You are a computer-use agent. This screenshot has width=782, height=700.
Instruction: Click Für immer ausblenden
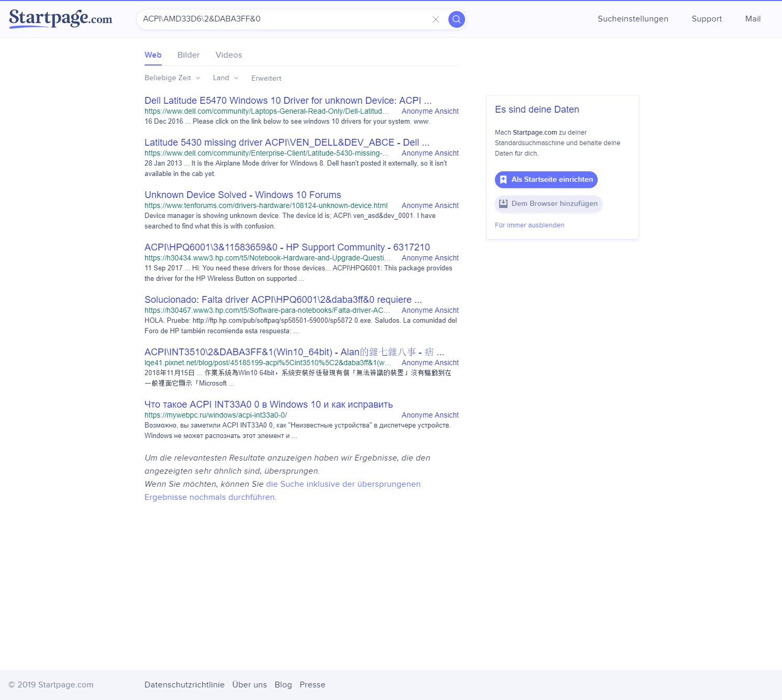pyautogui.click(x=530, y=225)
